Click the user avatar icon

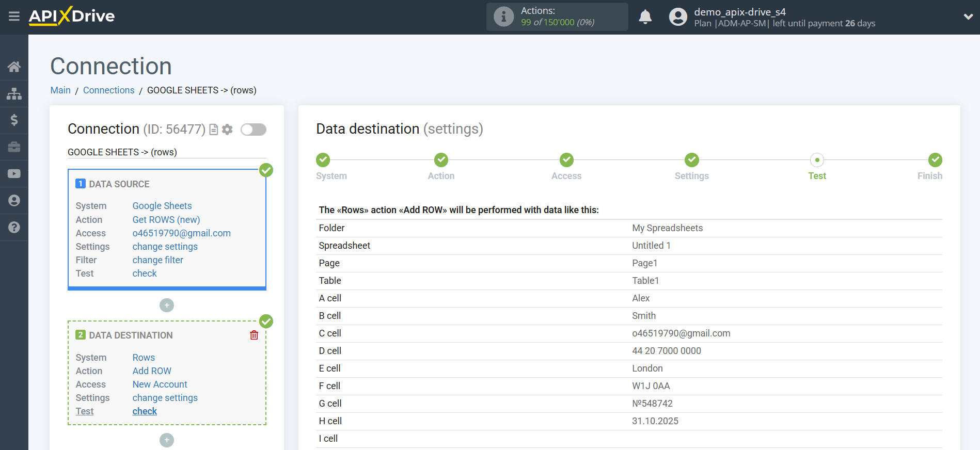click(x=678, y=17)
